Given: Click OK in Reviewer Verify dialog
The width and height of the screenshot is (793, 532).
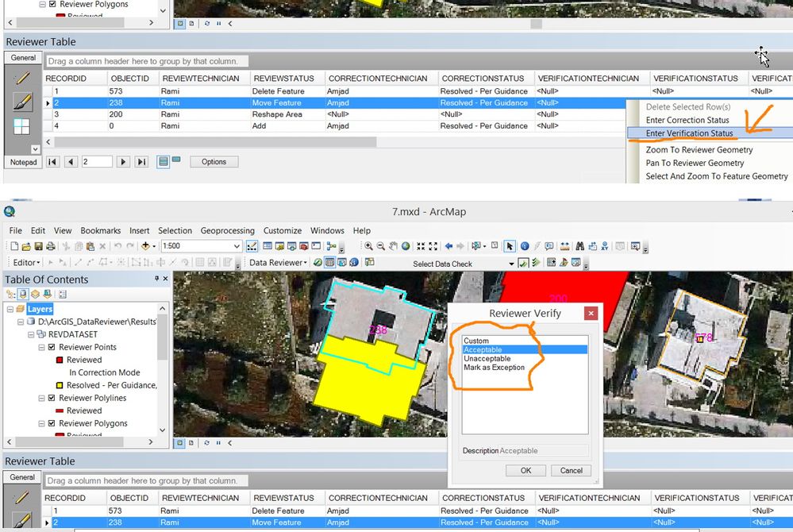Looking at the screenshot, I should click(526, 470).
